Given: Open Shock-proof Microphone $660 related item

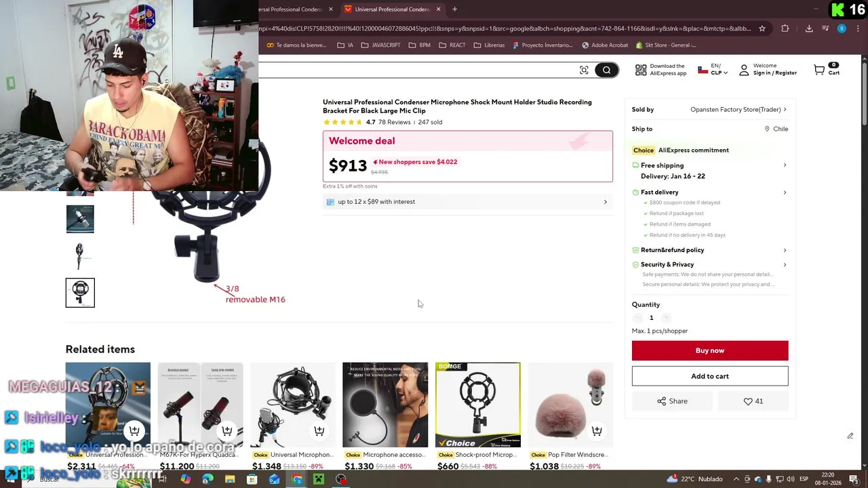Looking at the screenshot, I should 478,405.
